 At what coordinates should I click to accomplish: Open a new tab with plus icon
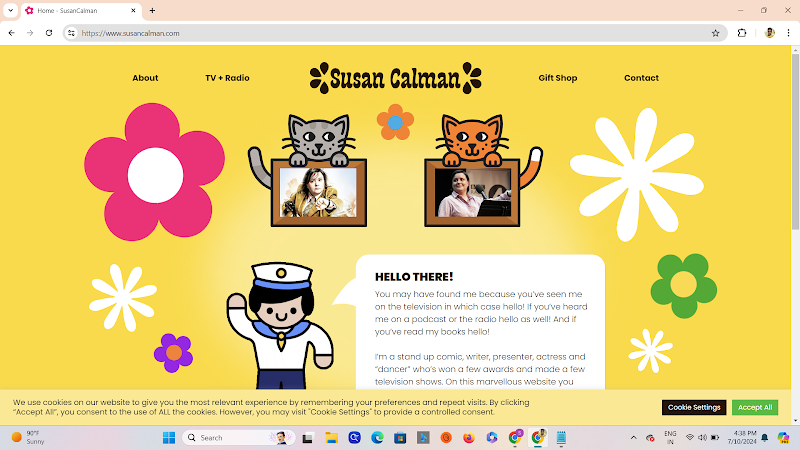[152, 10]
